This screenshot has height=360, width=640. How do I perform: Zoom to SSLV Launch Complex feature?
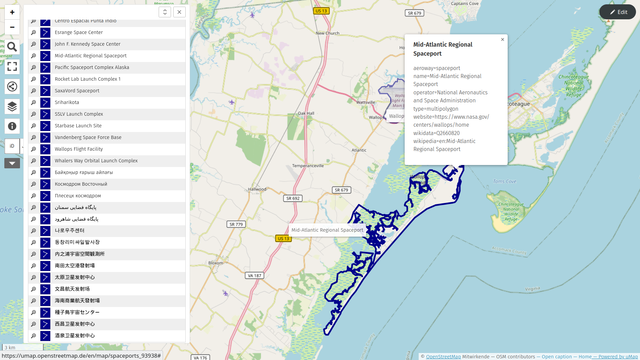[33, 114]
